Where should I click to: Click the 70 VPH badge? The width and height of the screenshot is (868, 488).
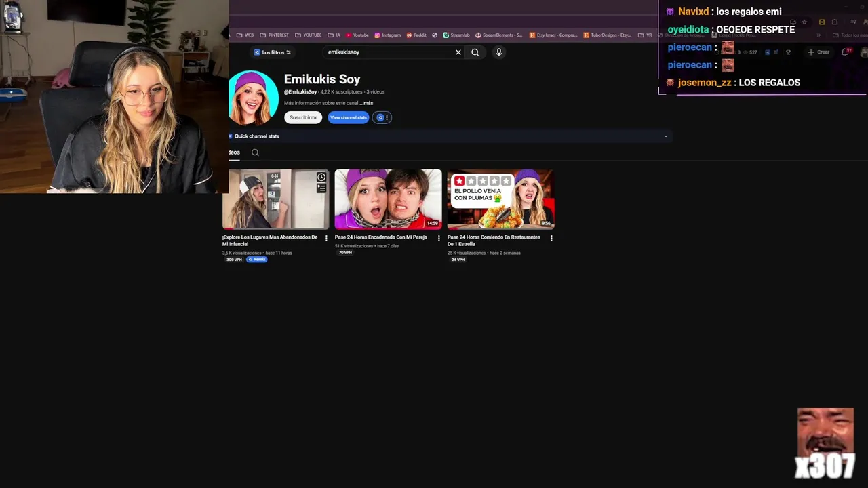[345, 253]
